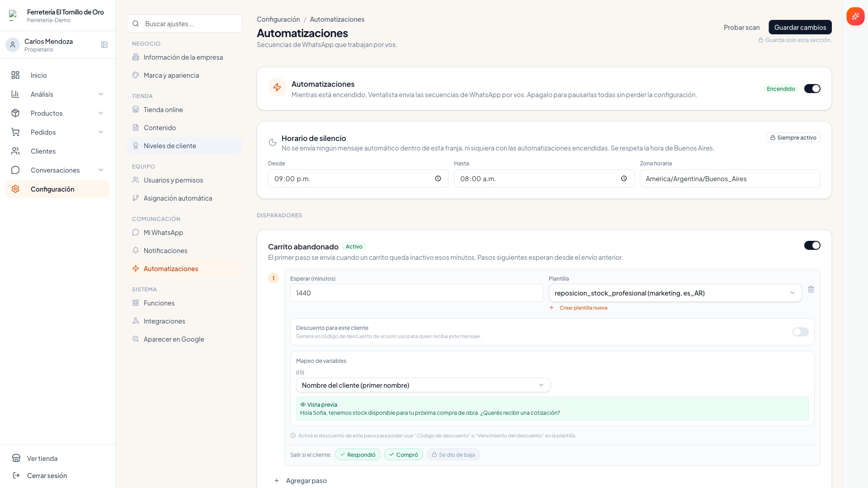868x488 pixels.
Task: Expand the Productos menu chevron
Action: (101, 113)
